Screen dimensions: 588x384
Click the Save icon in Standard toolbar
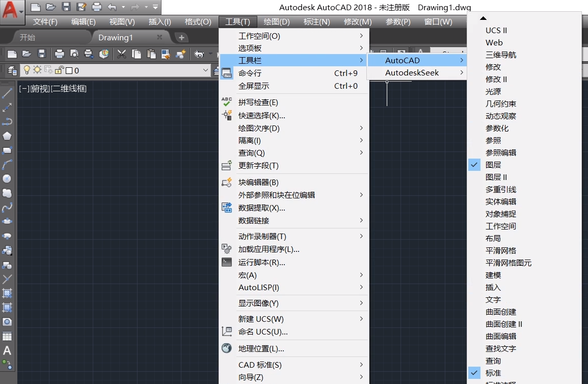pyautogui.click(x=43, y=54)
